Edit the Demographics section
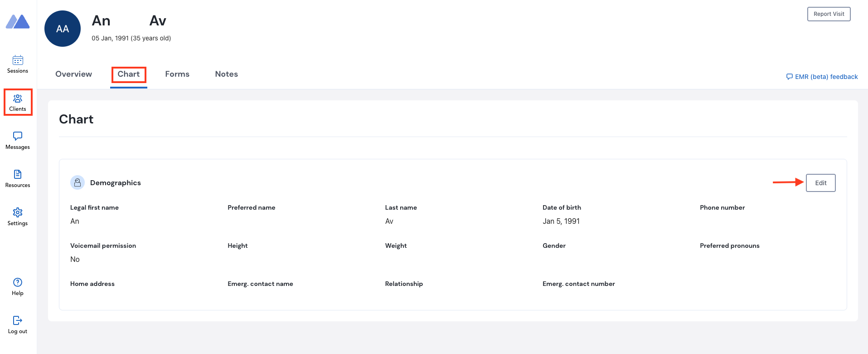868x354 pixels. click(x=820, y=183)
